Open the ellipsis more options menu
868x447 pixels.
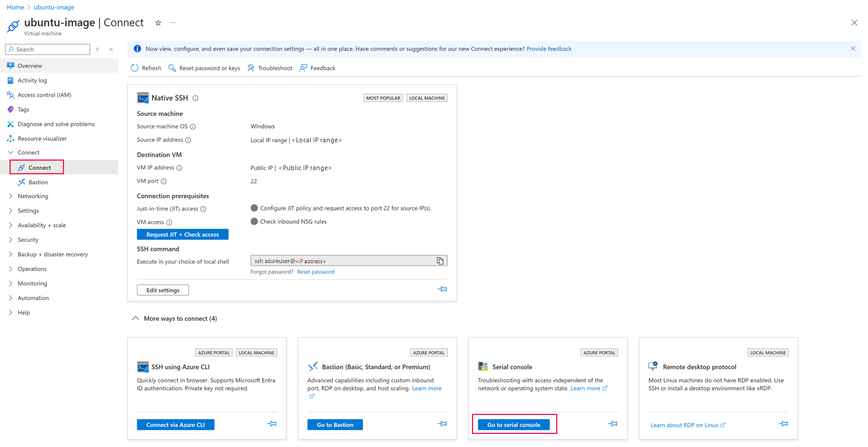point(173,23)
